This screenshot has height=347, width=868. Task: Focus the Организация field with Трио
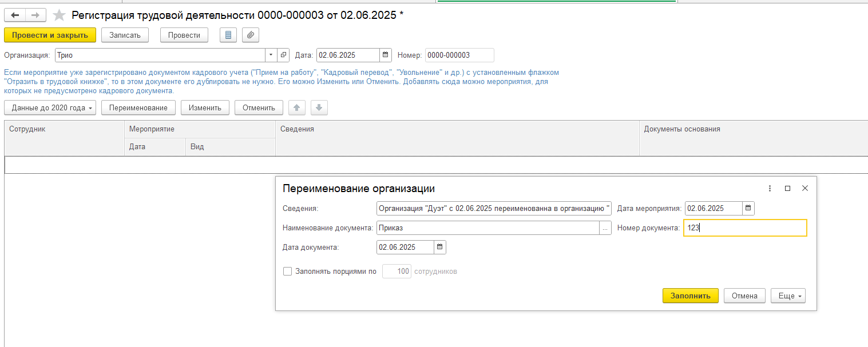click(160, 55)
